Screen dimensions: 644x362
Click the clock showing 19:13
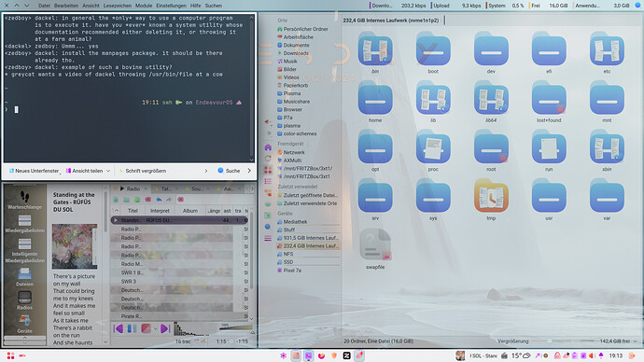616,355
